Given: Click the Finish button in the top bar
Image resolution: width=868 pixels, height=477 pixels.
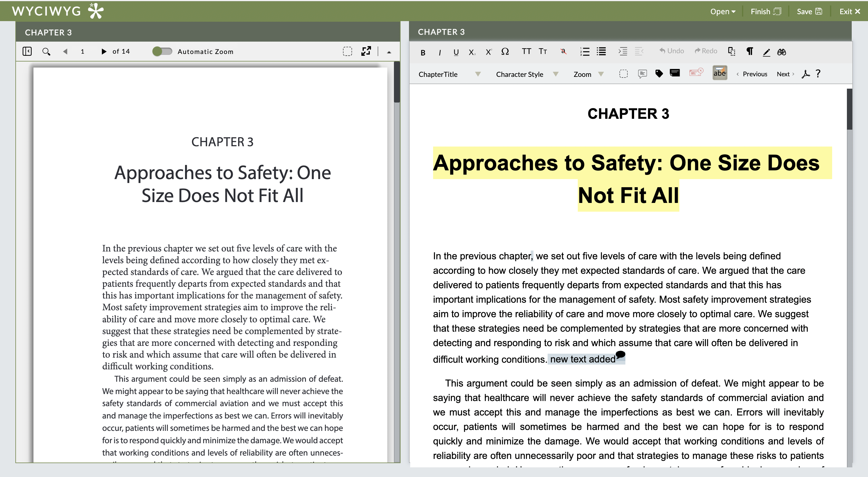Looking at the screenshot, I should point(766,11).
